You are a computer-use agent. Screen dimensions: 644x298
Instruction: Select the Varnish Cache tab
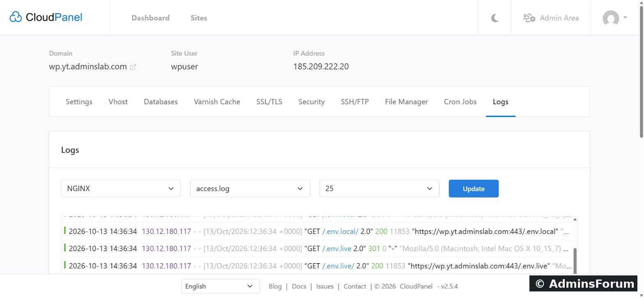coord(217,102)
